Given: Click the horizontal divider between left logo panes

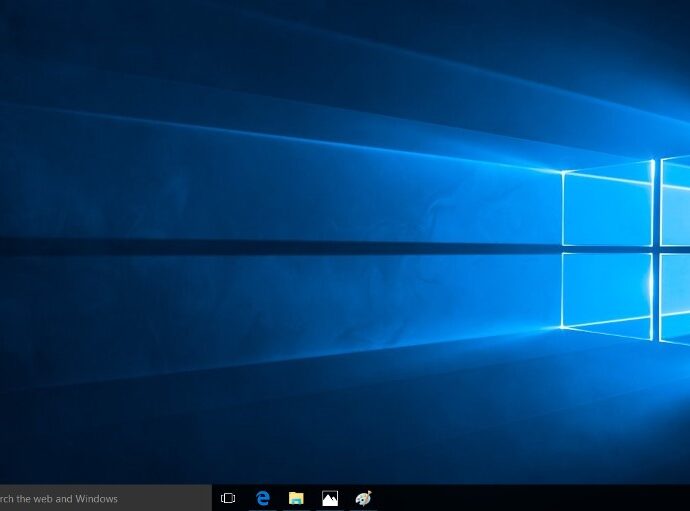Looking at the screenshot, I should pyautogui.click(x=606, y=249).
